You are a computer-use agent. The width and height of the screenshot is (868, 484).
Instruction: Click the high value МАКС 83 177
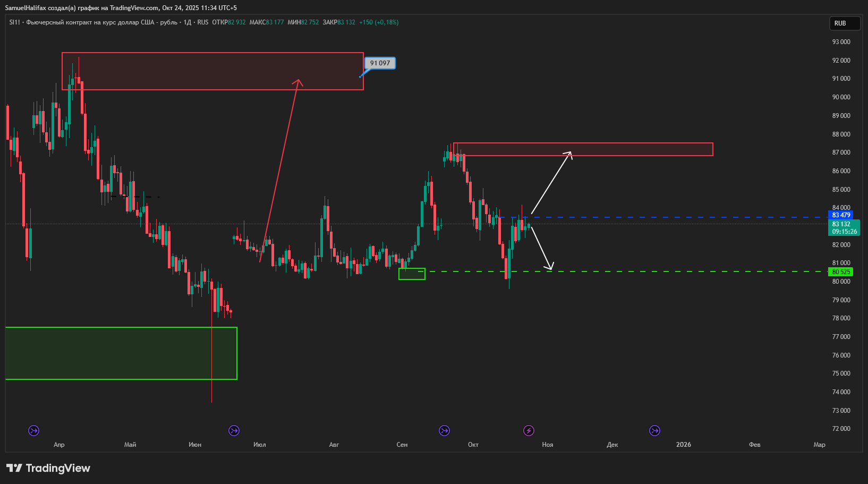click(x=267, y=22)
